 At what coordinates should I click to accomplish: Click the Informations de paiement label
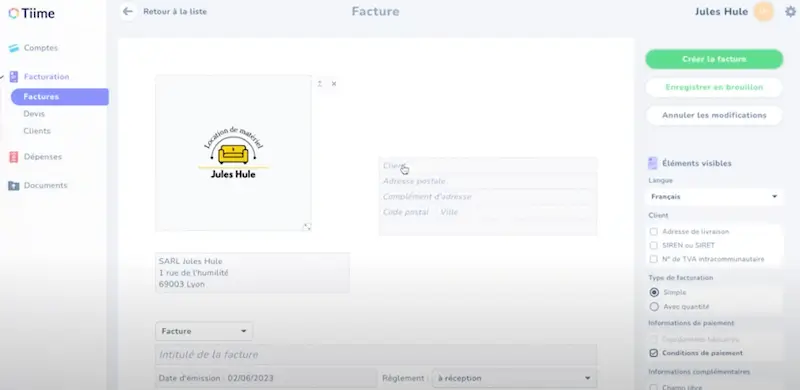point(691,323)
